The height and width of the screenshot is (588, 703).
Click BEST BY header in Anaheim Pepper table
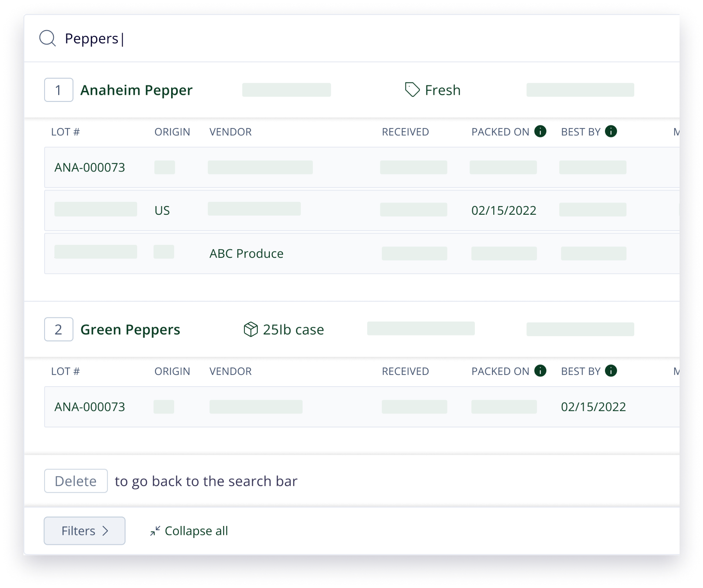[x=581, y=132]
